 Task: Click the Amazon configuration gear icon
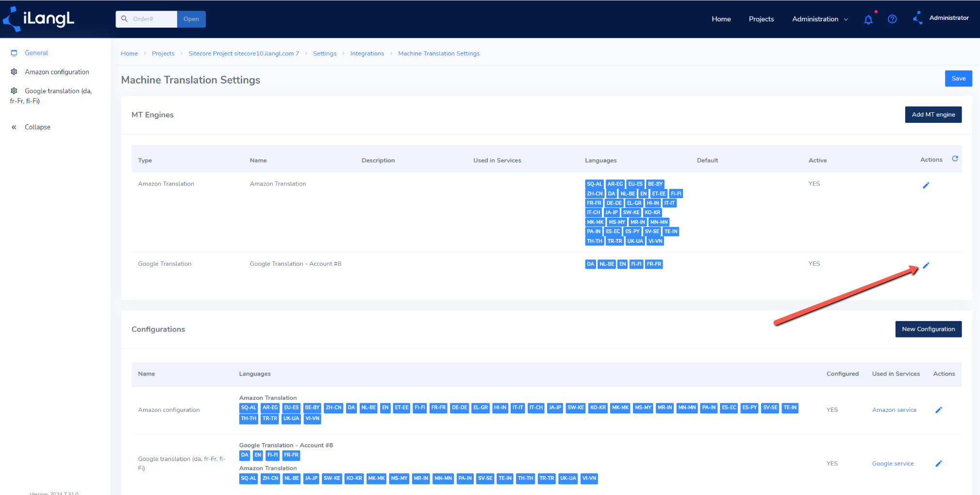pos(14,72)
